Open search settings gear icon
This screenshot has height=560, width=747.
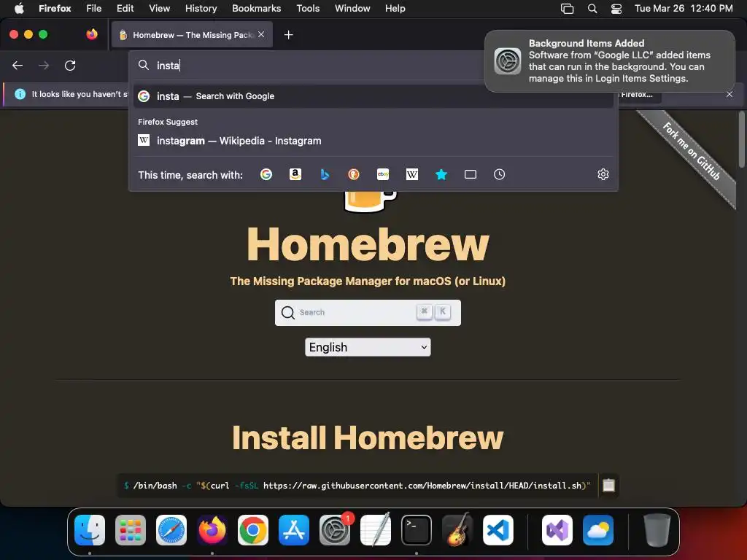click(x=603, y=174)
